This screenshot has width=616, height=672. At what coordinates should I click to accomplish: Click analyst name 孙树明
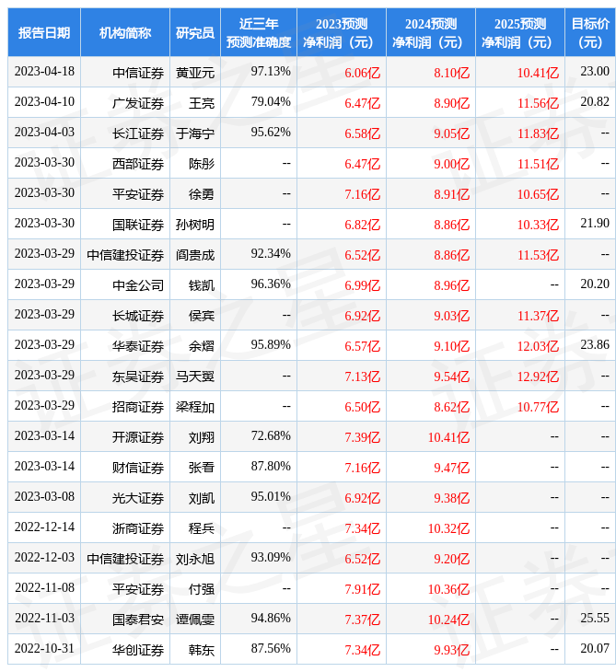(195, 225)
